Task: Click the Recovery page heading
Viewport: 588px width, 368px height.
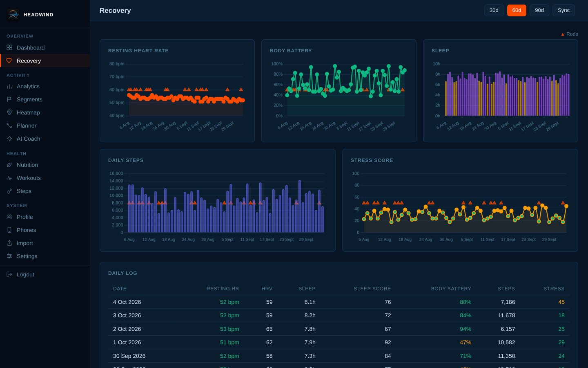Action: pos(115,11)
